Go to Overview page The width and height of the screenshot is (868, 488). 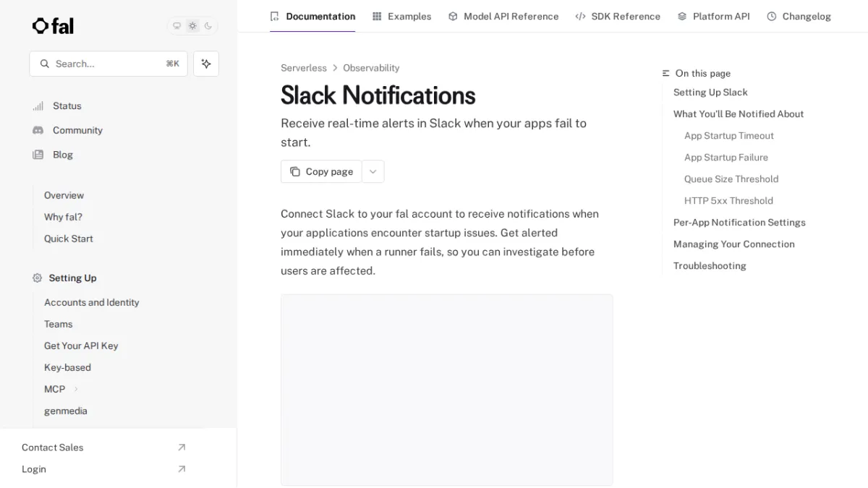point(64,195)
